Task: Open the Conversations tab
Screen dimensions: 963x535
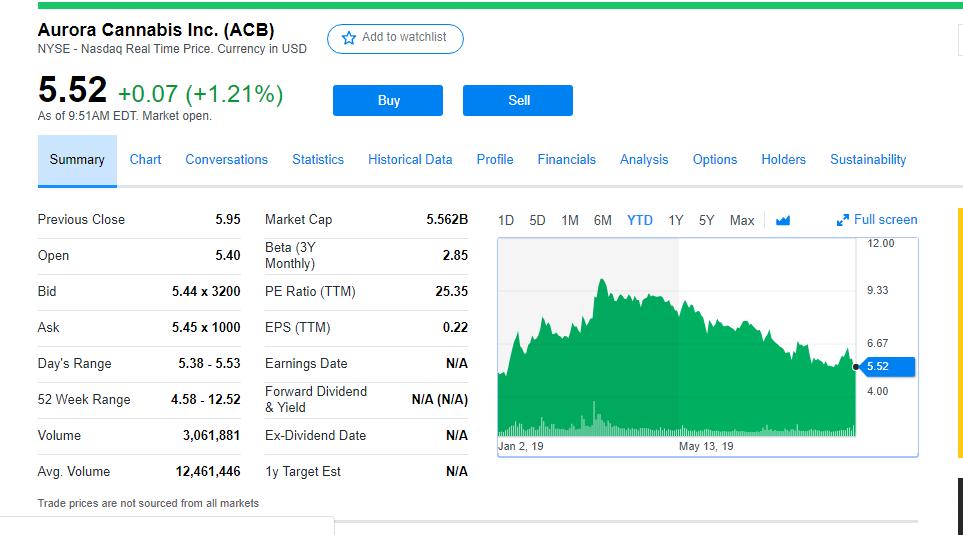Action: point(227,160)
